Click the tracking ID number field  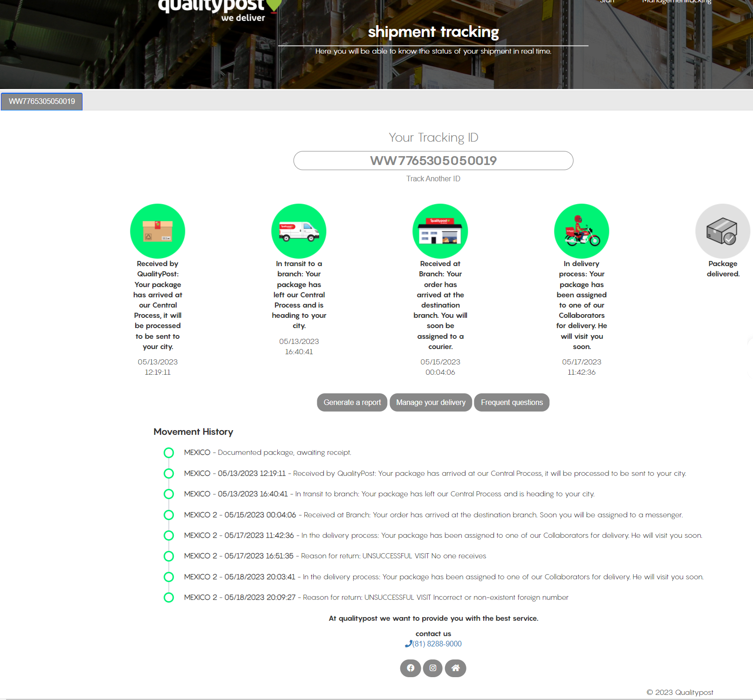click(x=433, y=161)
